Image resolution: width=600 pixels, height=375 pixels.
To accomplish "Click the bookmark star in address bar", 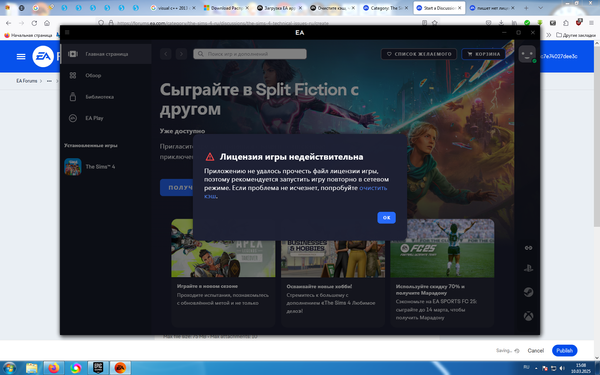I will [435, 23].
